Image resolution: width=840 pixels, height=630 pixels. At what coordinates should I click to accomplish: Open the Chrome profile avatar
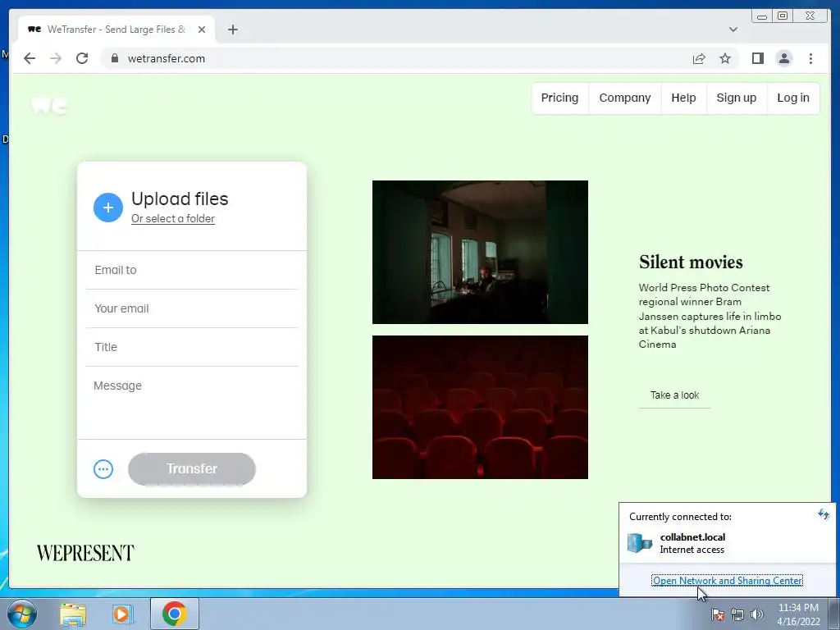coord(783,58)
